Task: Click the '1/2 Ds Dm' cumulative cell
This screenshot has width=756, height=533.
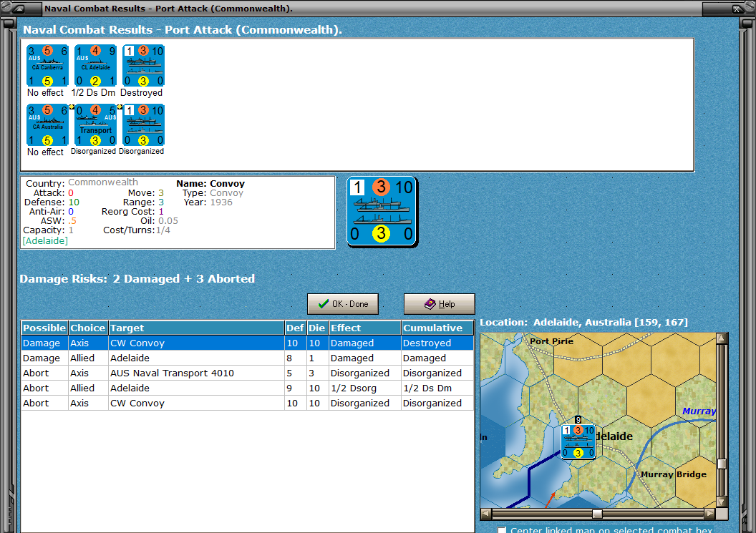Action: click(x=437, y=388)
